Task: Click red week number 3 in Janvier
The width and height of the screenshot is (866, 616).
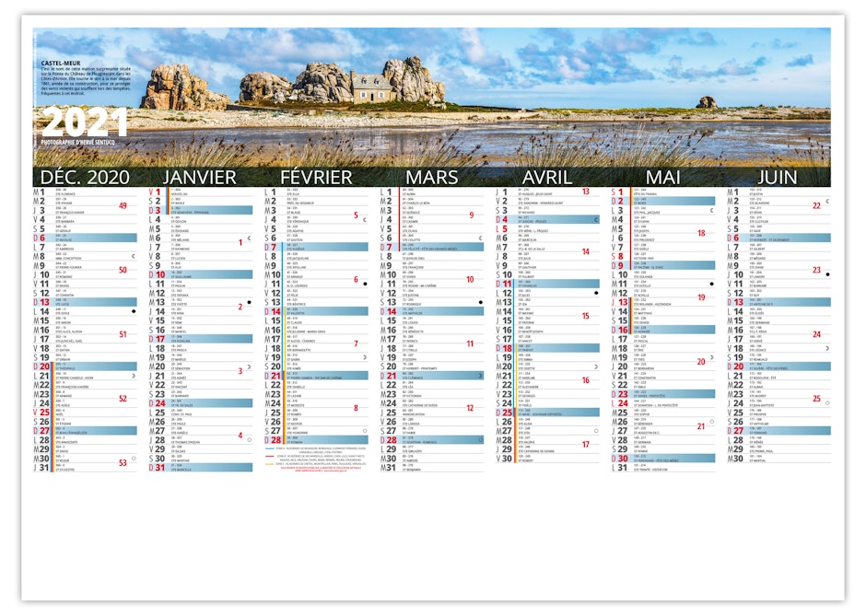Action: [x=240, y=371]
